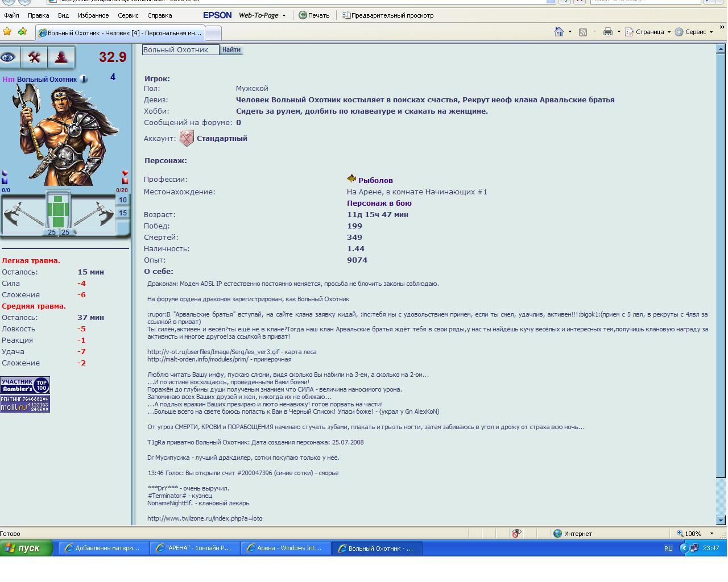Click the Рыболов profession link

click(375, 180)
